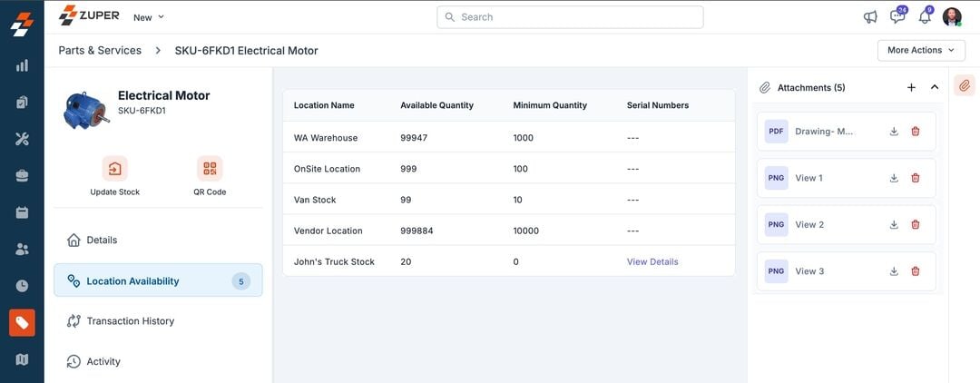Select the Van Stock row name

(x=315, y=200)
